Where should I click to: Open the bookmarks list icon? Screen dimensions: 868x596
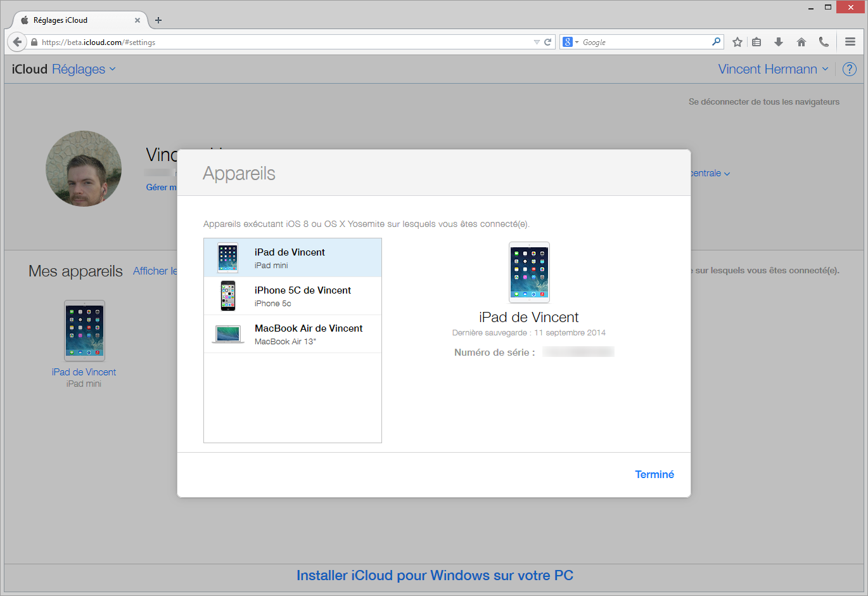[x=756, y=42]
